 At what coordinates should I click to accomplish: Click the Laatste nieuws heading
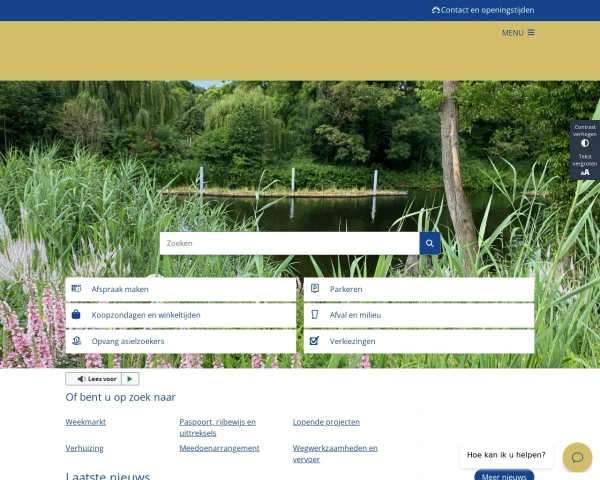pyautogui.click(x=108, y=475)
